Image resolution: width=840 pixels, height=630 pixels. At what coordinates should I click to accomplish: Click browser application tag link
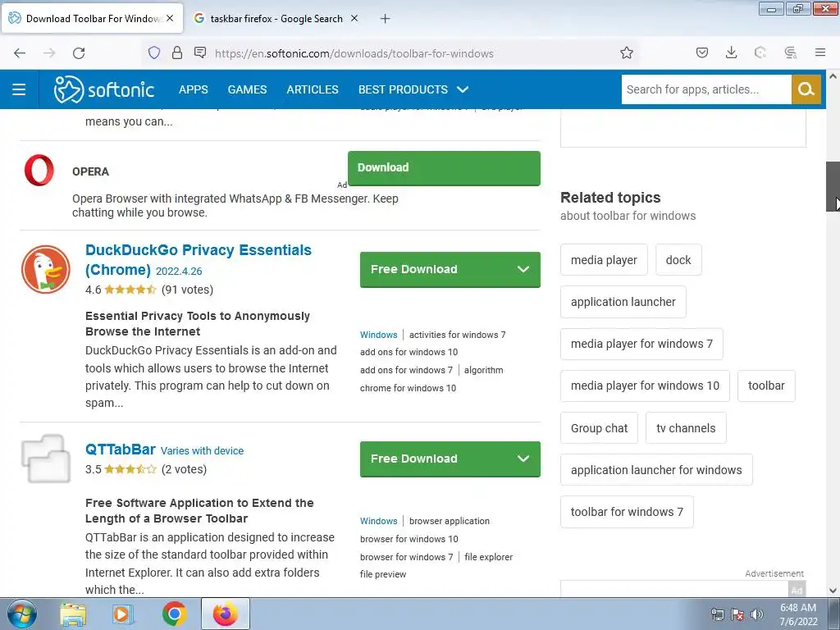point(450,521)
